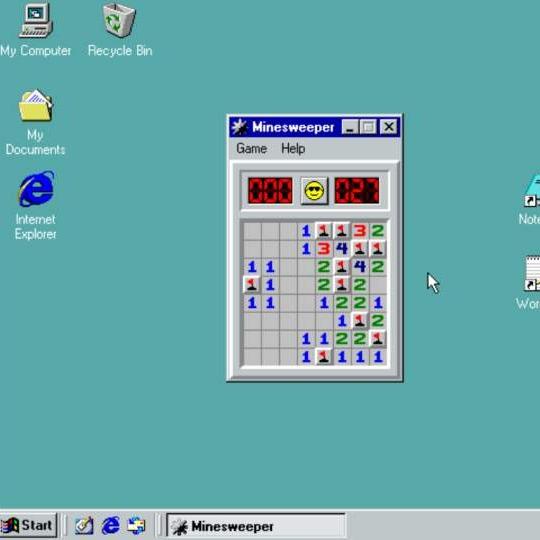Click the empty cell at the right end of the fourth row
The height and width of the screenshot is (540, 540).
(377, 285)
